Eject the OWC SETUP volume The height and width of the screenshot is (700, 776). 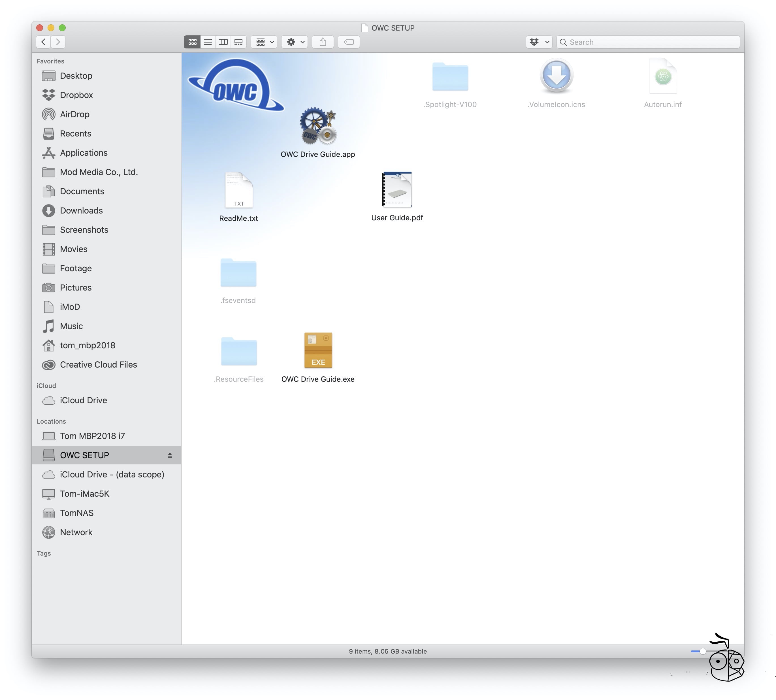[170, 455]
